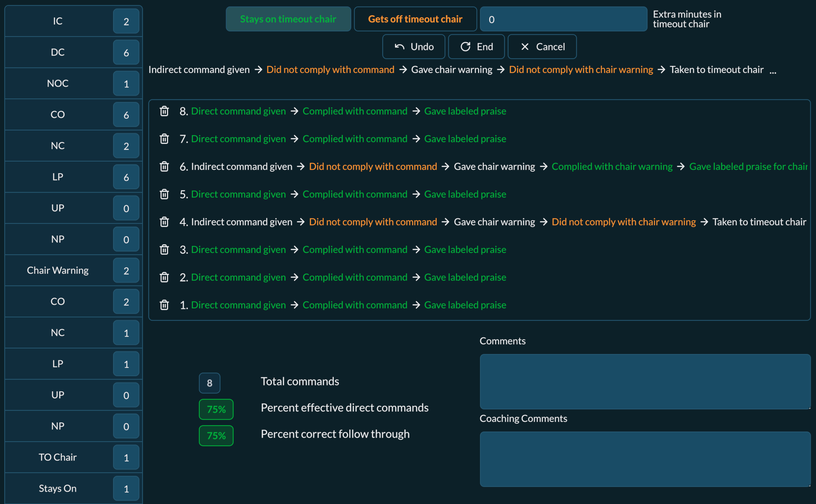Click 'Complied with command' in sequence 2

(355, 277)
